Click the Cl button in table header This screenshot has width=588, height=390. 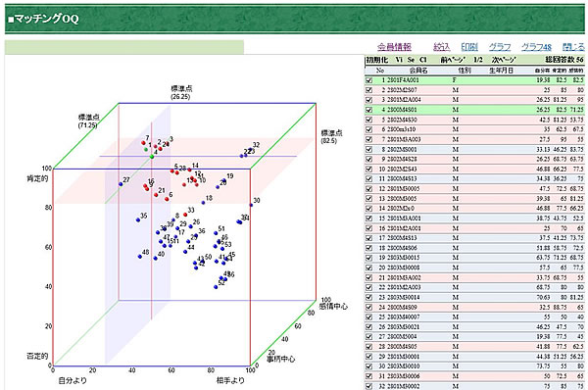coord(423,60)
